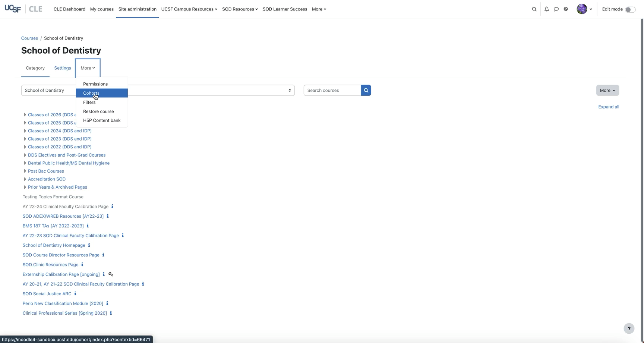This screenshot has height=343, width=644.
Task: Open the site search magnifier icon
Action: point(534,9)
